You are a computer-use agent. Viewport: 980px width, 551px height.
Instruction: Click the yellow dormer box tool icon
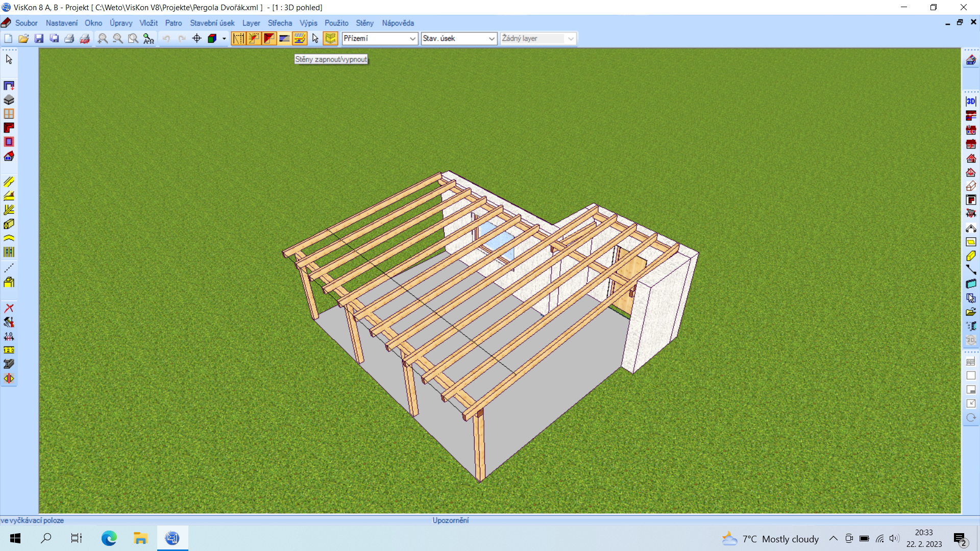pos(9,282)
